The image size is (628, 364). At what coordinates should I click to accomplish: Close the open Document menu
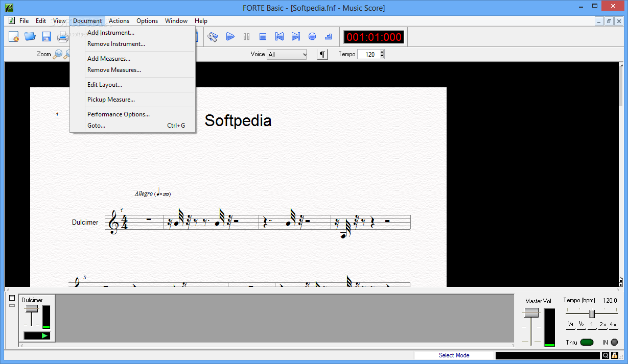[87, 21]
